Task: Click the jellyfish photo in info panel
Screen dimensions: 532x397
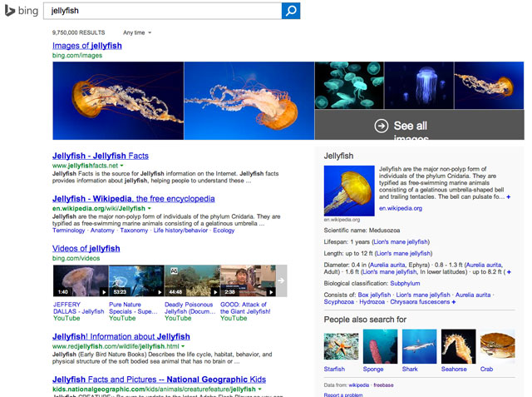Action: (349, 191)
